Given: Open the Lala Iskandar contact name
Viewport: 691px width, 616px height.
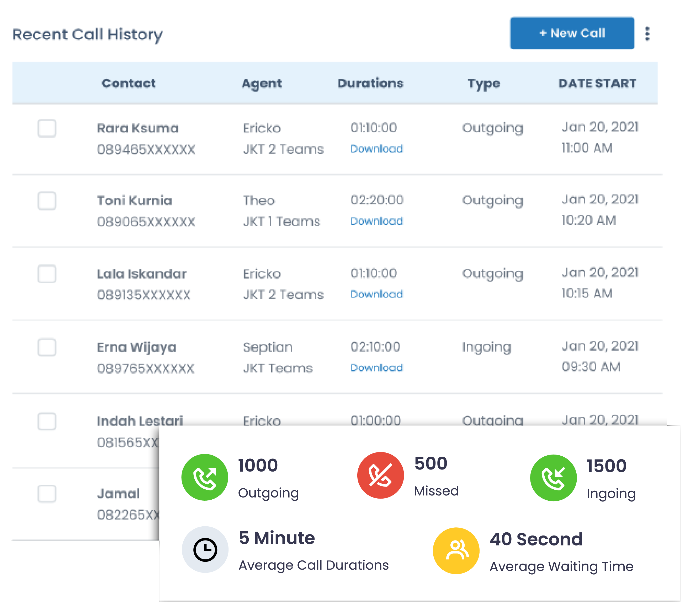Looking at the screenshot, I should pyautogui.click(x=142, y=274).
